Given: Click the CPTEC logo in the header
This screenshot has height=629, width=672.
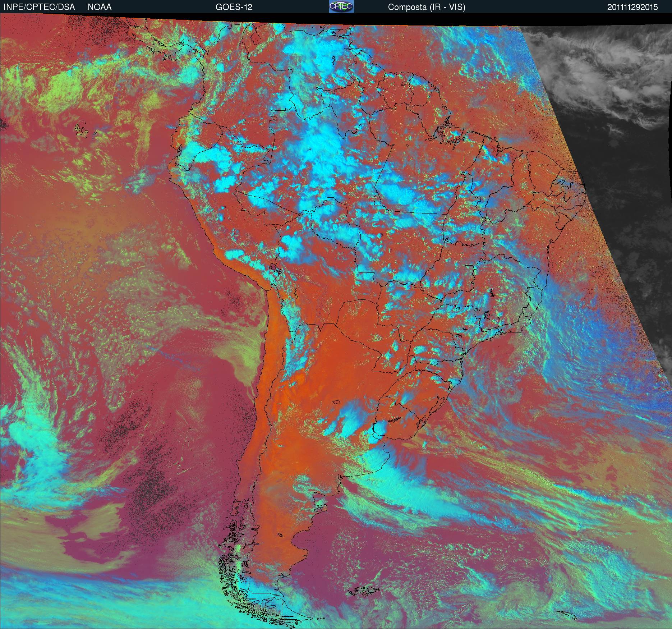Looking at the screenshot, I should click(x=341, y=7).
